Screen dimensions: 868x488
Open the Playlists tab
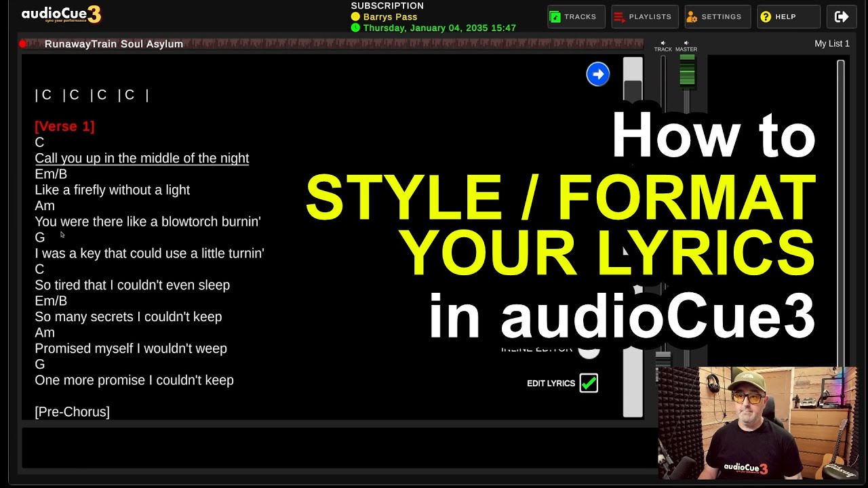point(644,17)
